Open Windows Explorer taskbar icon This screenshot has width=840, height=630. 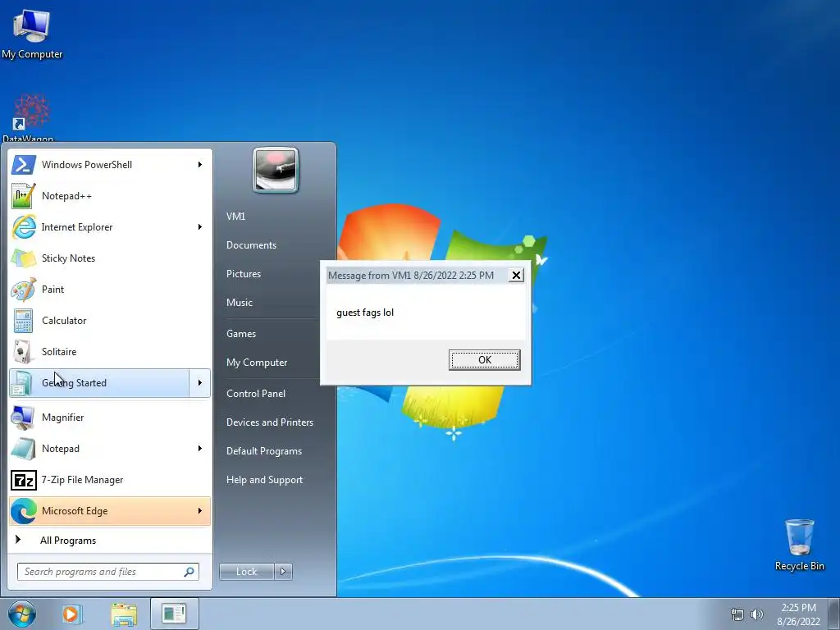[x=124, y=614]
